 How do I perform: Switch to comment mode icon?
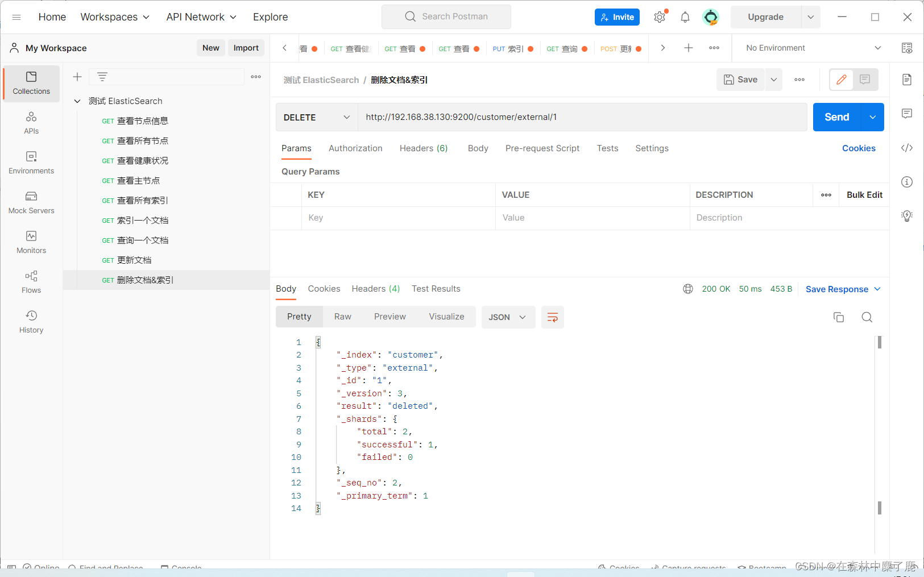tap(865, 80)
